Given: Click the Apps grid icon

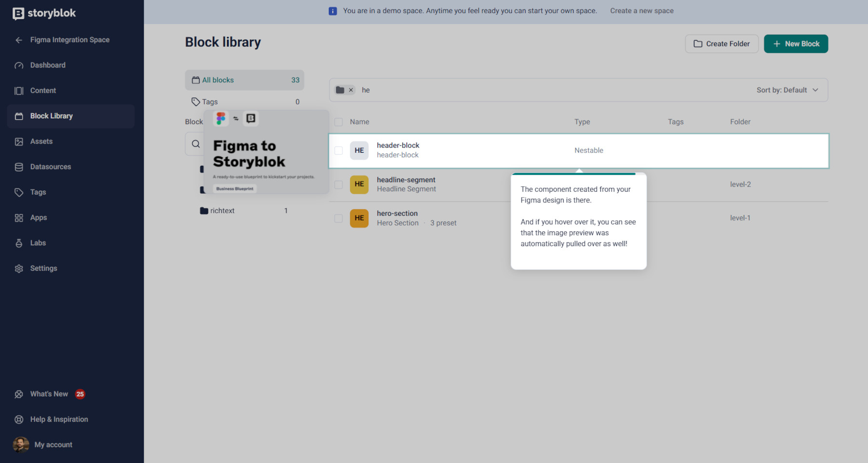Looking at the screenshot, I should tap(19, 218).
